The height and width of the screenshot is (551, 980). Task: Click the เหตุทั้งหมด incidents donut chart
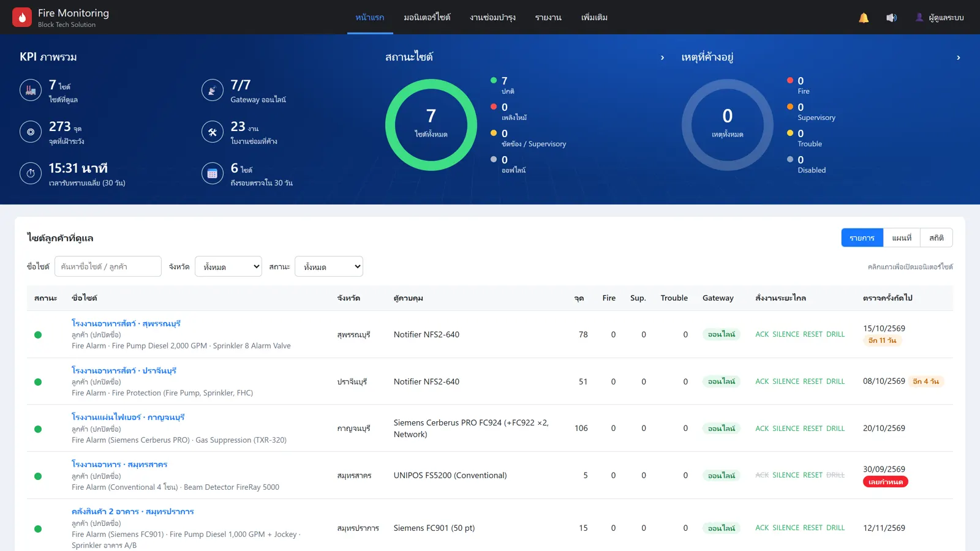(x=728, y=125)
